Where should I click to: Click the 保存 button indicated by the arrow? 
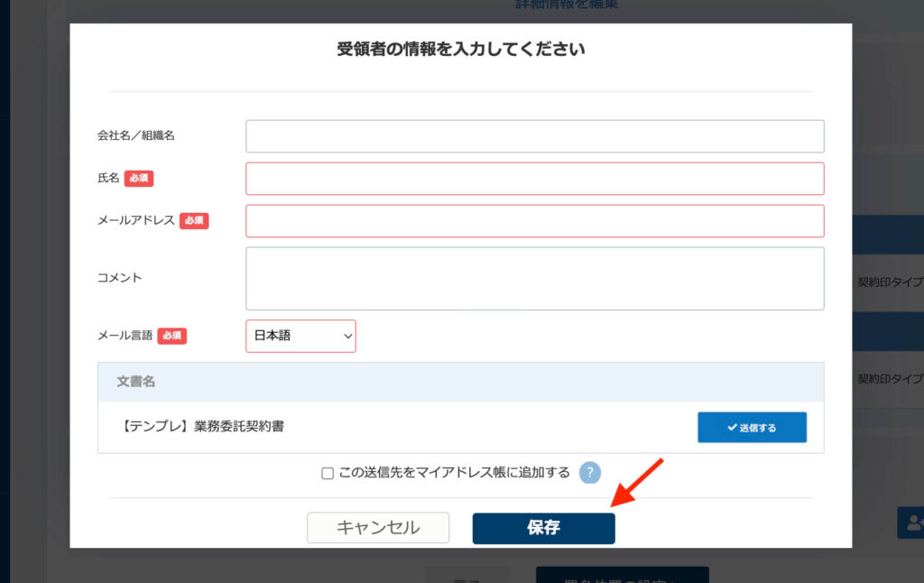pos(543,528)
